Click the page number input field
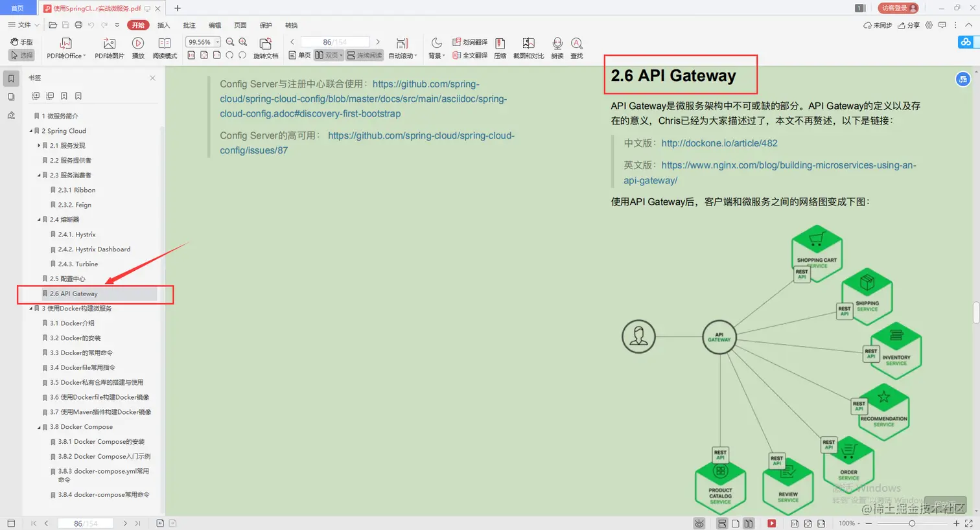This screenshot has width=980, height=530. tap(334, 41)
